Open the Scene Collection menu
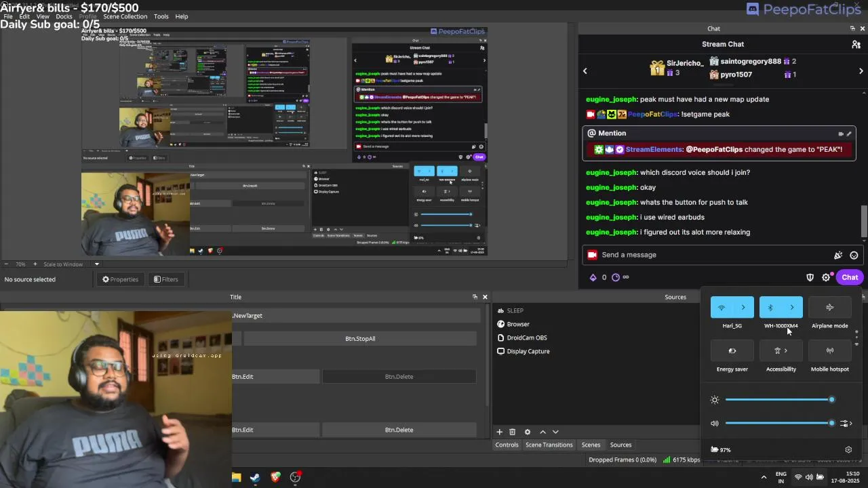The image size is (868, 488). coord(125,16)
